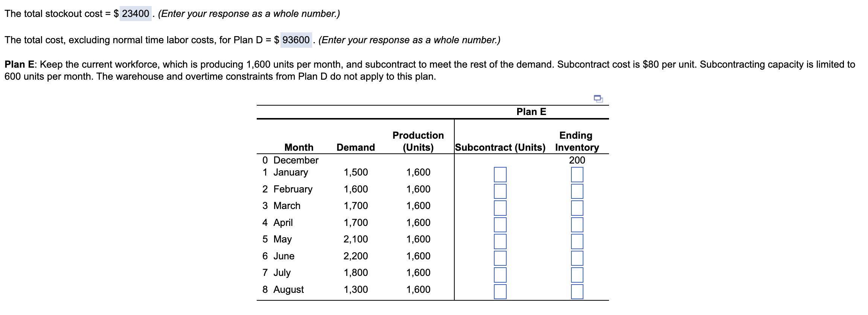Click August Subcontract units input box
The height and width of the screenshot is (315, 868).
point(500,291)
